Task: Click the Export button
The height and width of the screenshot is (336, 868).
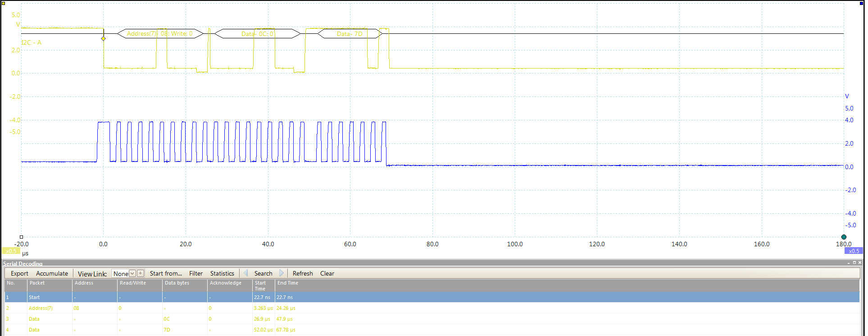Action: click(x=19, y=273)
